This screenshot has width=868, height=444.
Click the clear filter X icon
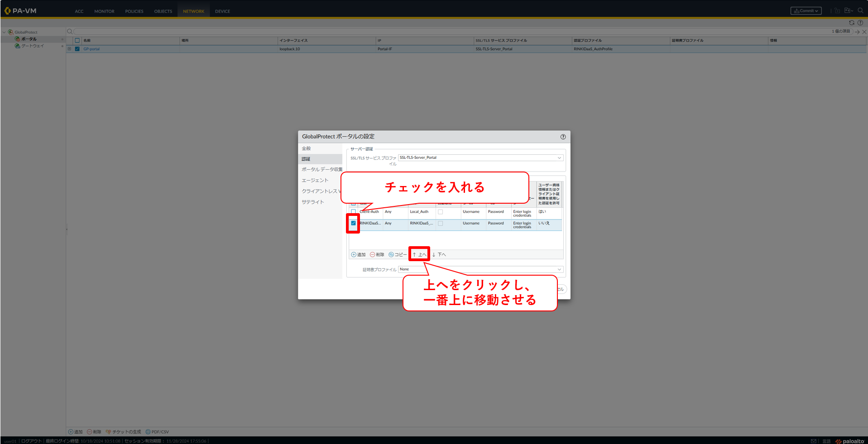point(864,32)
